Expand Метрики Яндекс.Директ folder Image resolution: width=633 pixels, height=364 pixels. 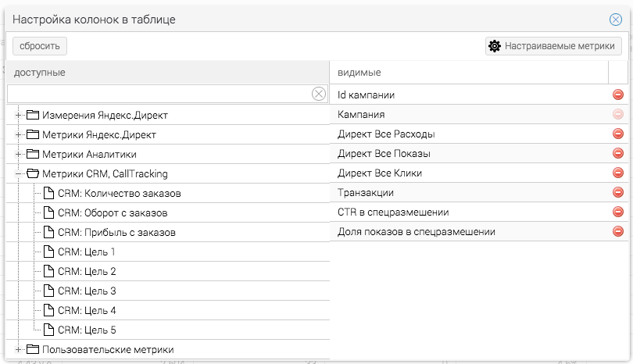(18, 134)
